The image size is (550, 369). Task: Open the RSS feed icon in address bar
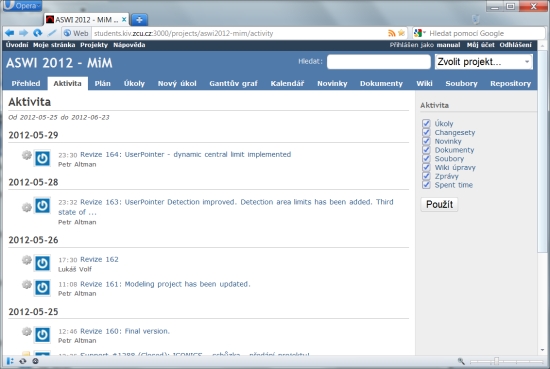point(391,33)
